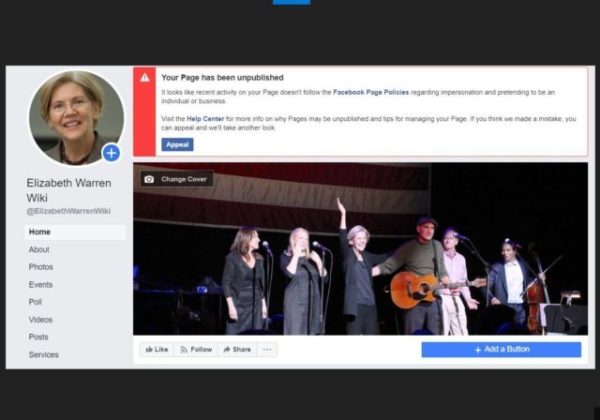Select Home in the sidebar
This screenshot has width=600, height=420.
(x=40, y=232)
